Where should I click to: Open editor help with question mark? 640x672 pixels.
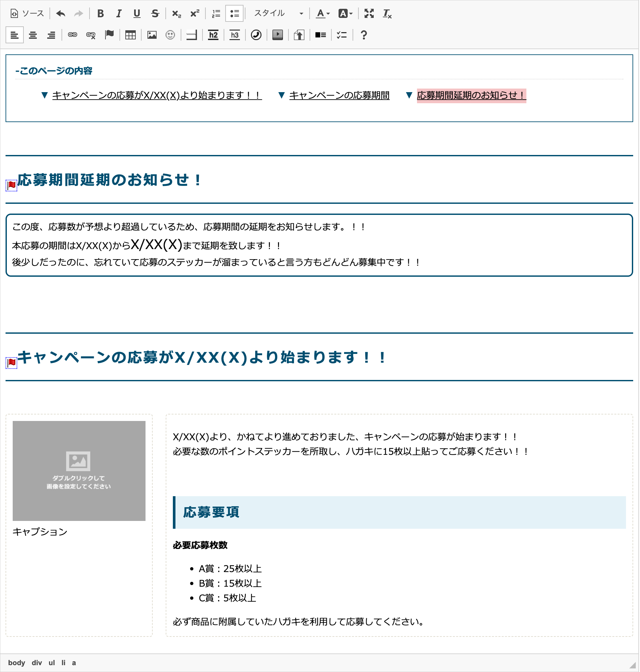(364, 35)
